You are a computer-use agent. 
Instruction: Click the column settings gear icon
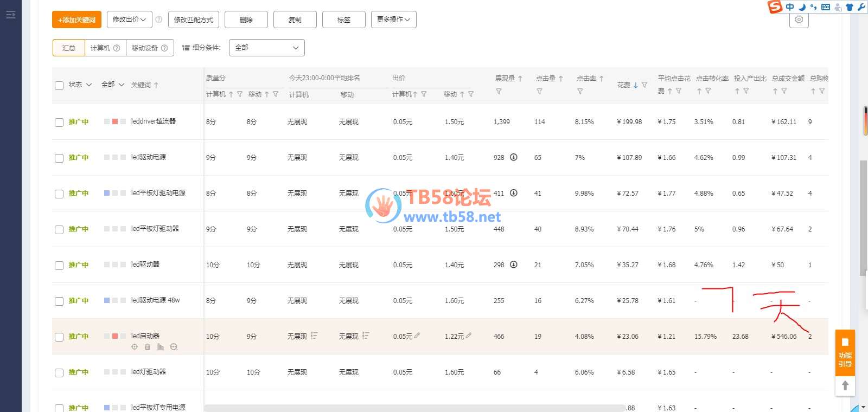pos(799,20)
